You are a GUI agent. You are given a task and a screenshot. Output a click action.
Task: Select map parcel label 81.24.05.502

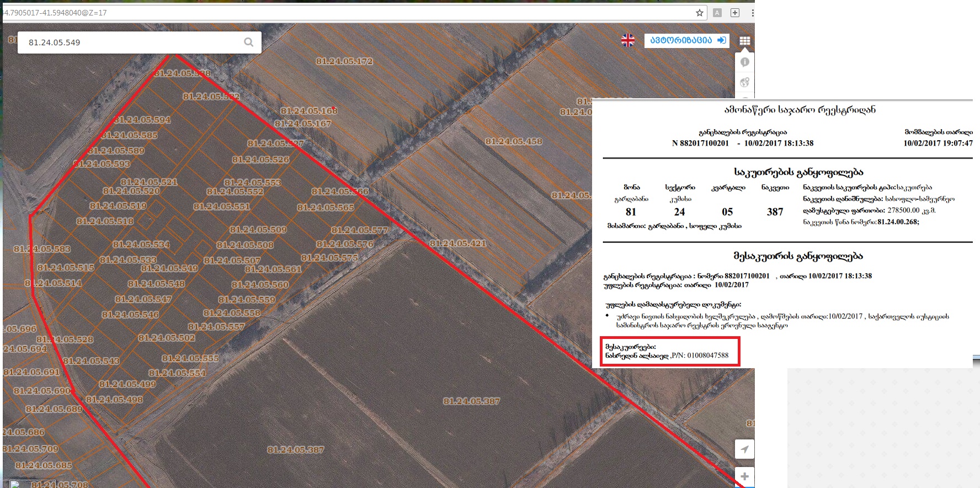coord(167,338)
